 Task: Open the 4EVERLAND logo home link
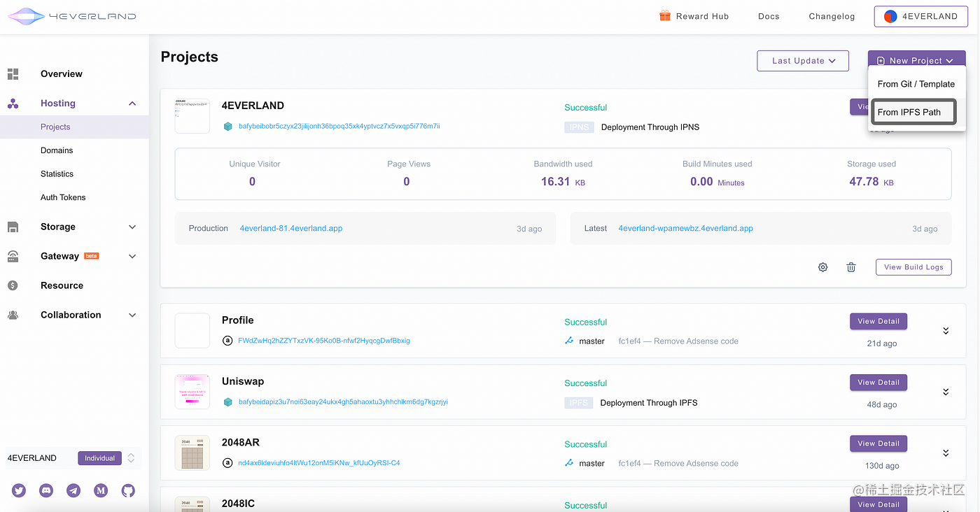click(71, 15)
